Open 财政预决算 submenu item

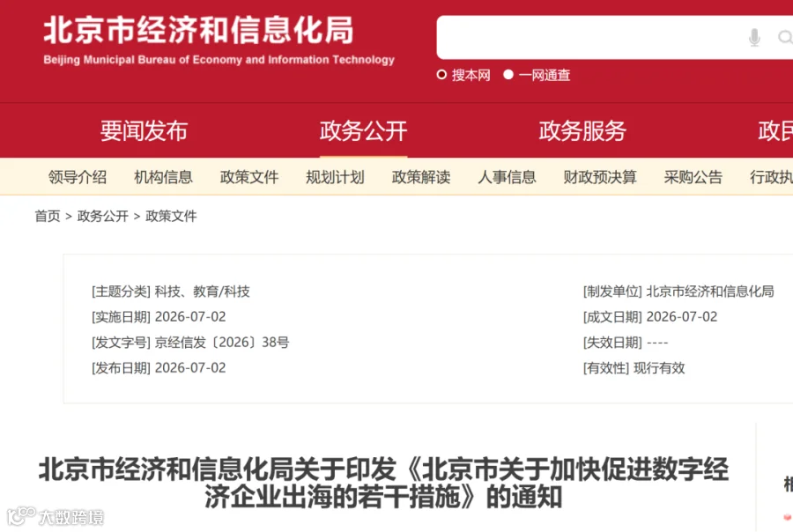[600, 177]
